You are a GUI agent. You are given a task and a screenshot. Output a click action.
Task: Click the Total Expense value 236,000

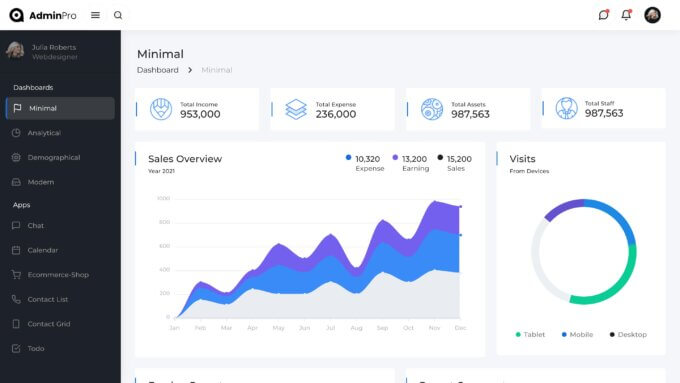336,114
